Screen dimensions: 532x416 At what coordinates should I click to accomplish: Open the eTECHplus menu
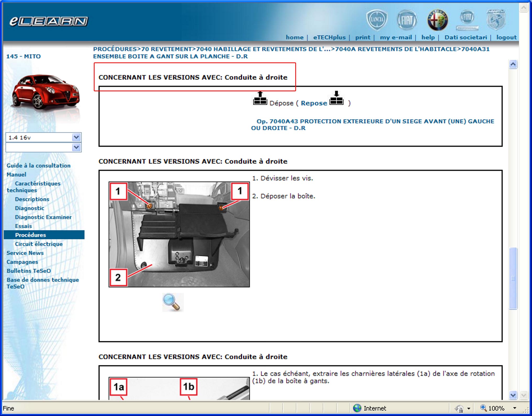(x=329, y=37)
